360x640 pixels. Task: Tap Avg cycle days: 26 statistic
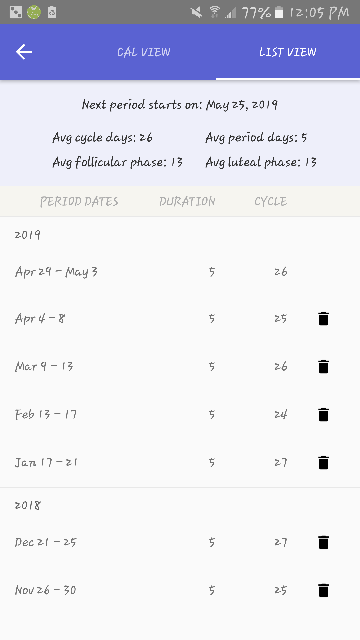102,138
